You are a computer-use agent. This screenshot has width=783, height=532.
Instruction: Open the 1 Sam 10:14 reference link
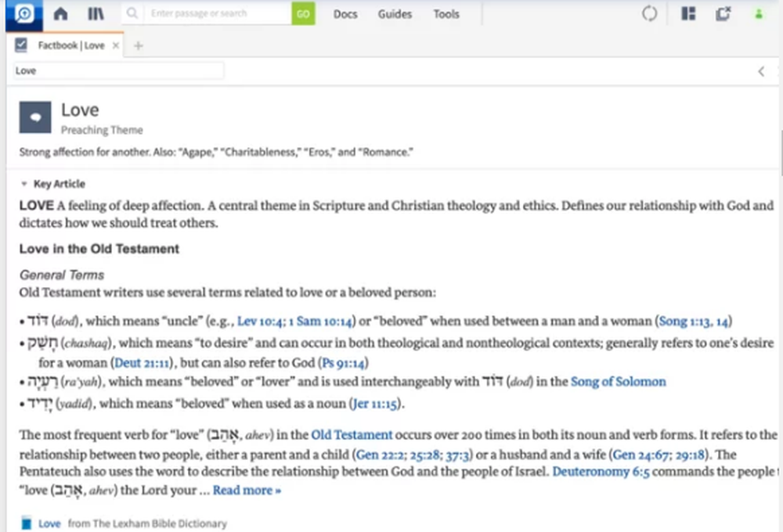tap(320, 322)
